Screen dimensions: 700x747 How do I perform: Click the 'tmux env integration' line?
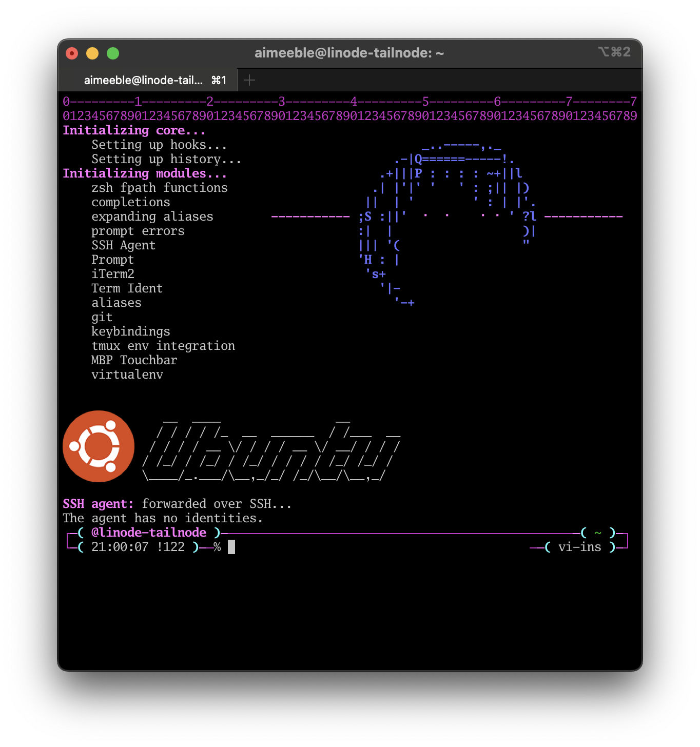(163, 346)
